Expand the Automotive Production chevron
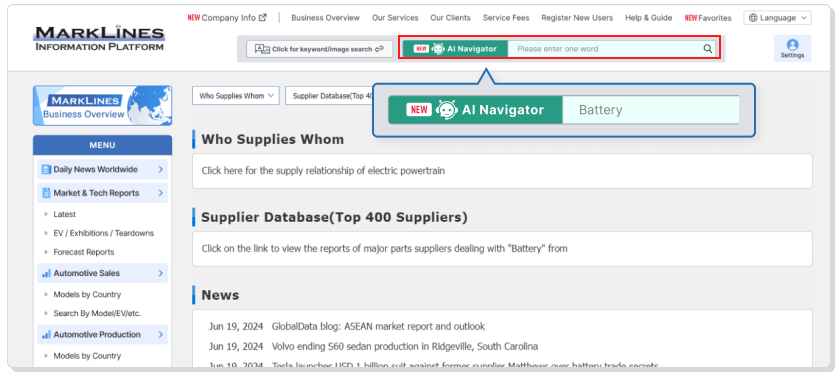840x385 pixels. tap(161, 335)
